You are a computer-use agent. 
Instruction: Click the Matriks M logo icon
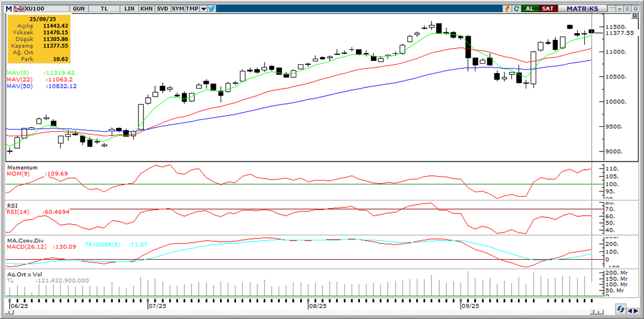pos(9,9)
